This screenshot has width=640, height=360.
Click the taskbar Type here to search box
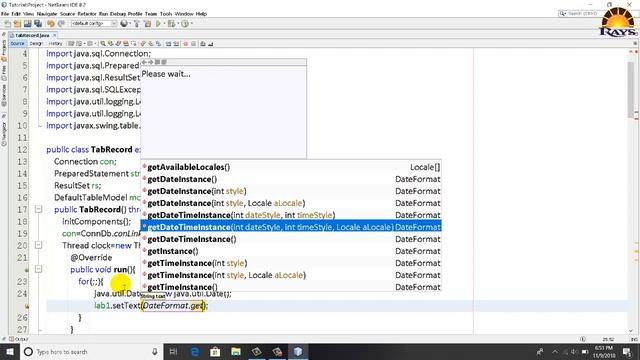(91, 351)
